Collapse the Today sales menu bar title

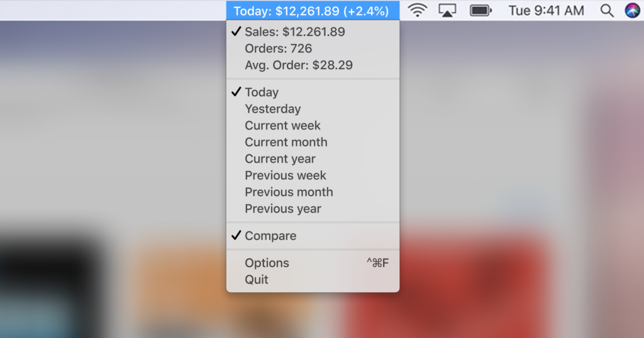coord(313,10)
